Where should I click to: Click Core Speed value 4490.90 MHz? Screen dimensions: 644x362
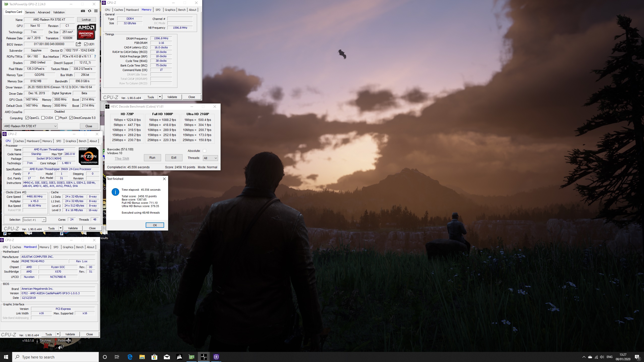click(x=35, y=196)
